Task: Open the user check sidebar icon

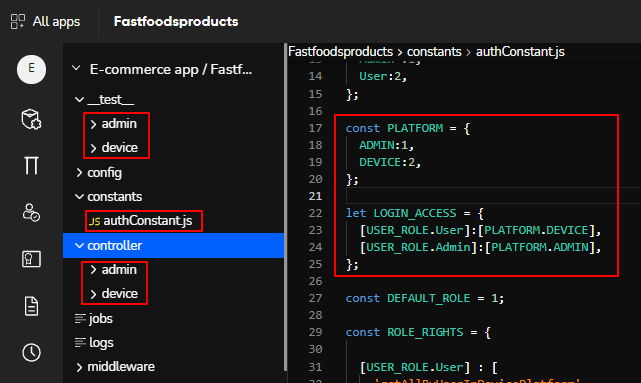Action: tap(31, 213)
